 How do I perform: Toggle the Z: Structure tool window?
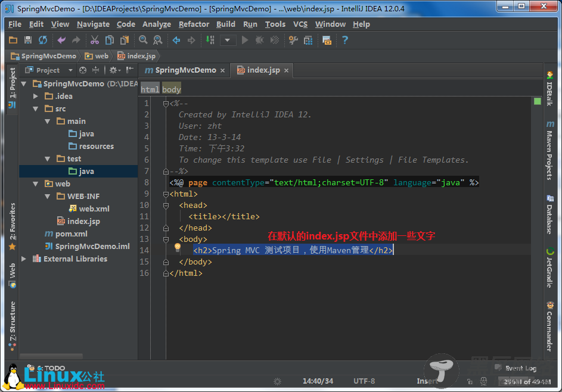click(x=12, y=326)
